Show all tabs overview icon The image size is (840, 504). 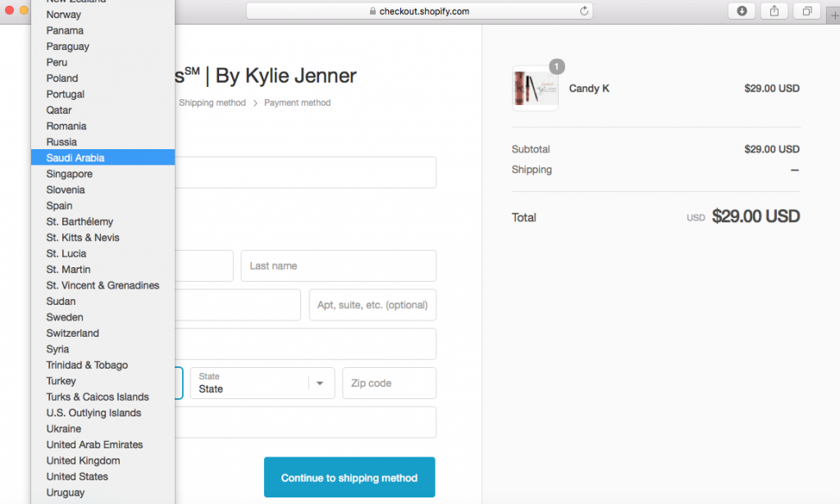807,11
